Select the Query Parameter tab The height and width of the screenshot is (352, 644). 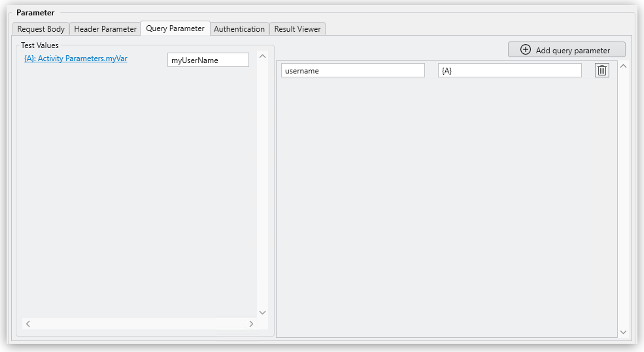click(175, 29)
